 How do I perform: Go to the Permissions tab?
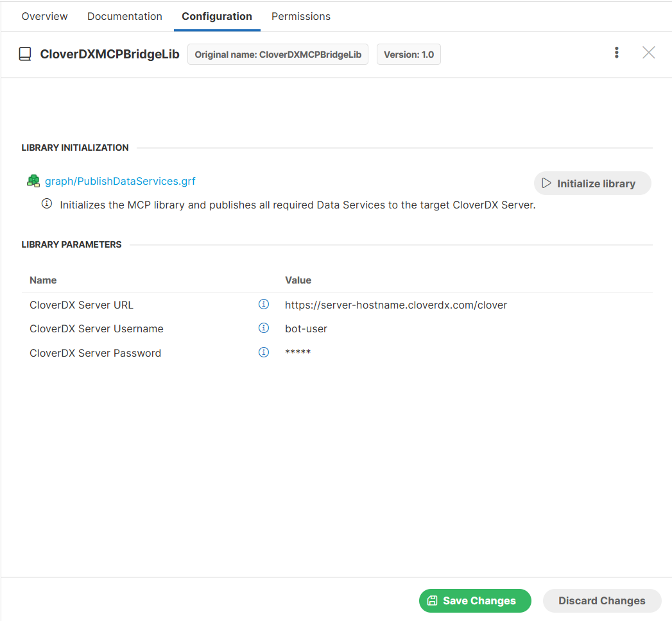[x=300, y=16]
